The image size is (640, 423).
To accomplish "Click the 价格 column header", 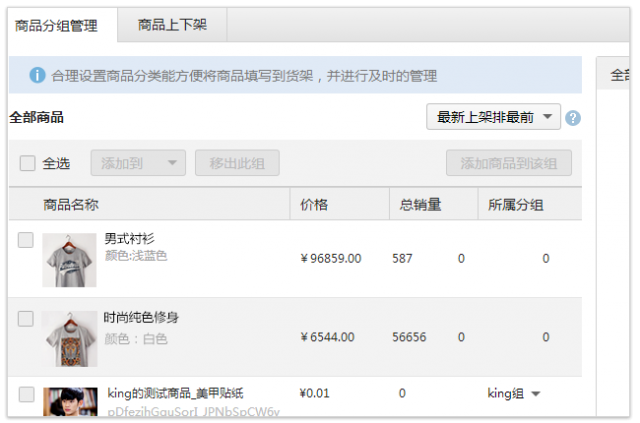I will coord(314,205).
